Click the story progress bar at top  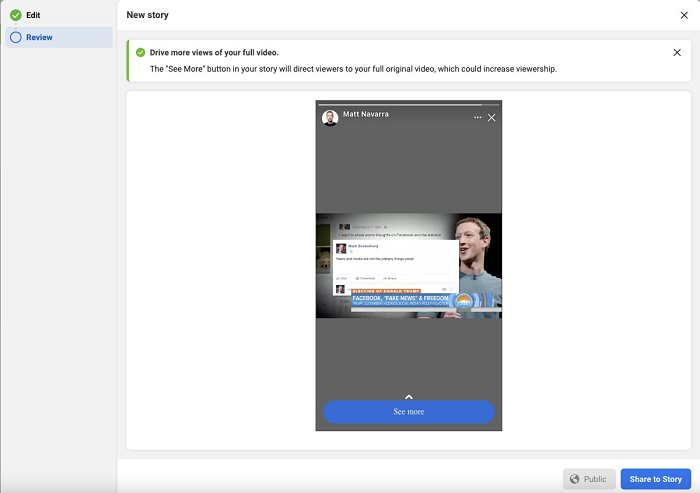[408, 105]
